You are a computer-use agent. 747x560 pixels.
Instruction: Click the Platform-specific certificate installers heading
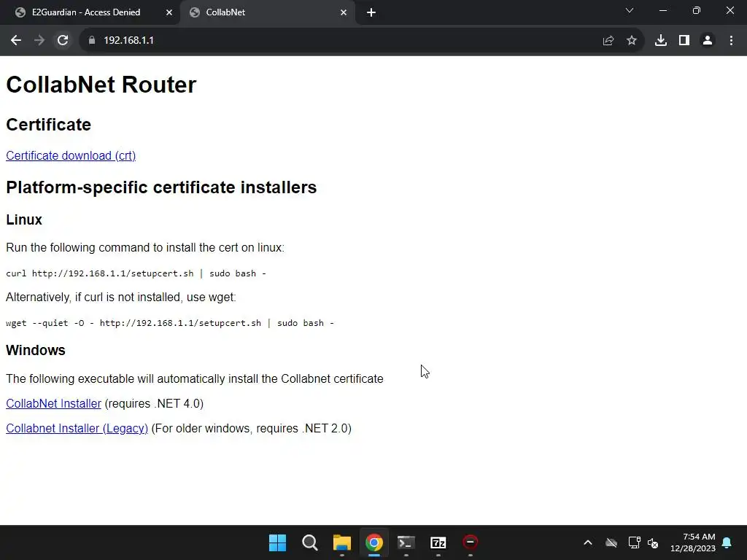click(161, 187)
